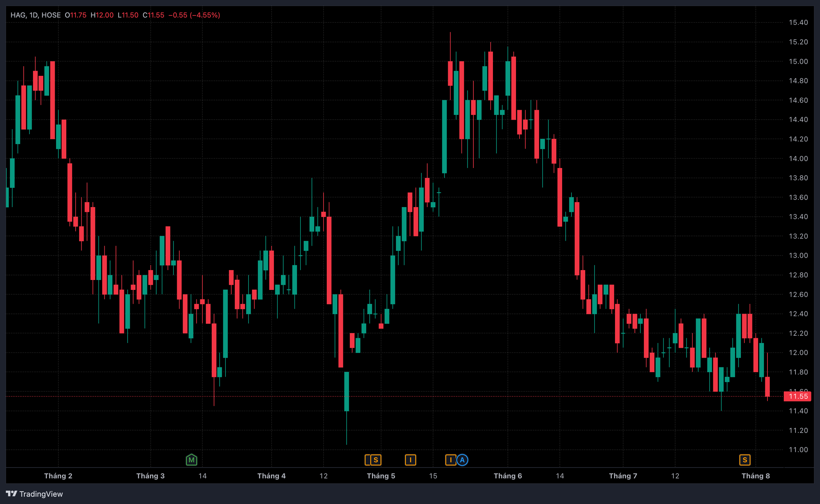Click the Tháng 5 time axis label
The width and height of the screenshot is (820, 504).
pos(381,476)
